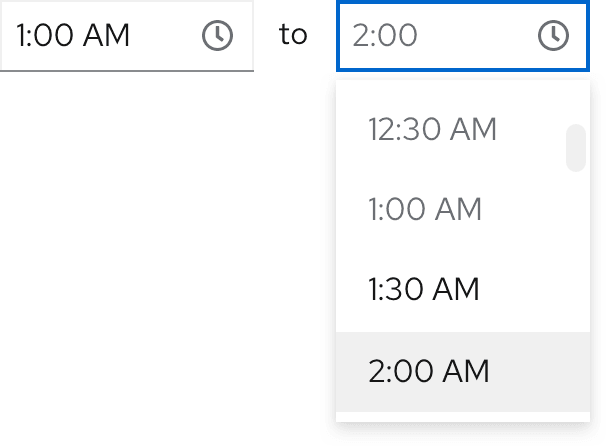Click the clock icon in start time field

[x=217, y=36]
